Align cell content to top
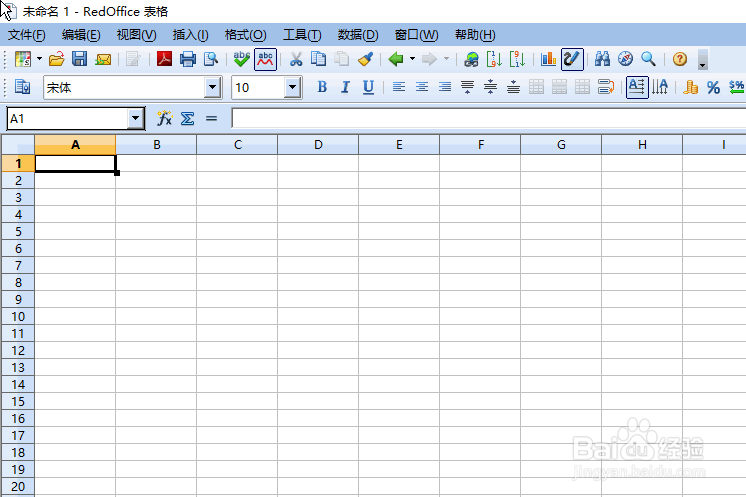This screenshot has height=497, width=746. pos(468,87)
